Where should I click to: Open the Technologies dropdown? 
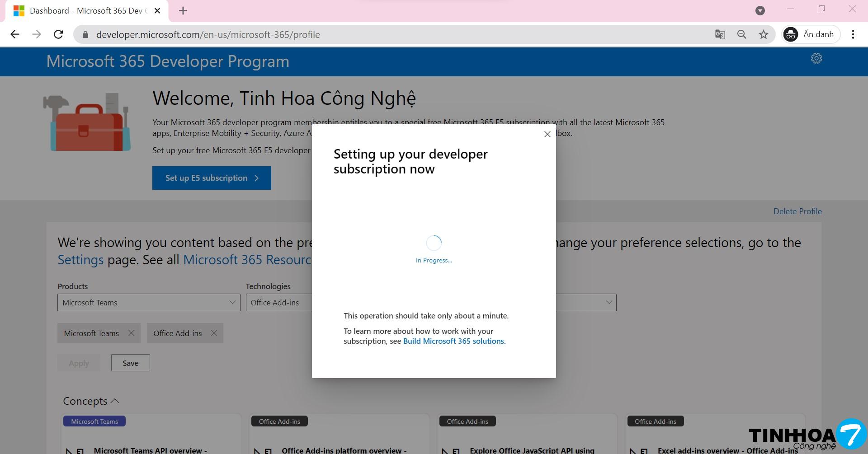tap(278, 303)
